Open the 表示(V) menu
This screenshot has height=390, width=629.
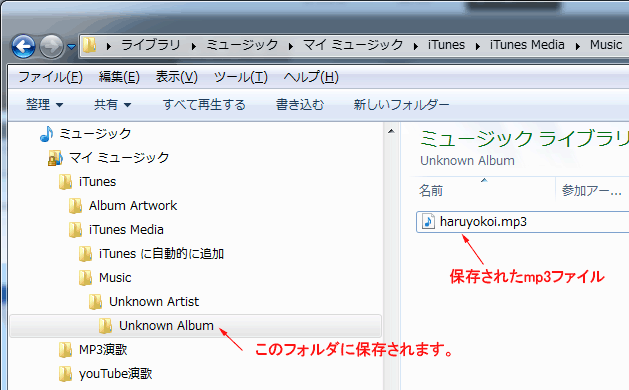pyautogui.click(x=177, y=77)
